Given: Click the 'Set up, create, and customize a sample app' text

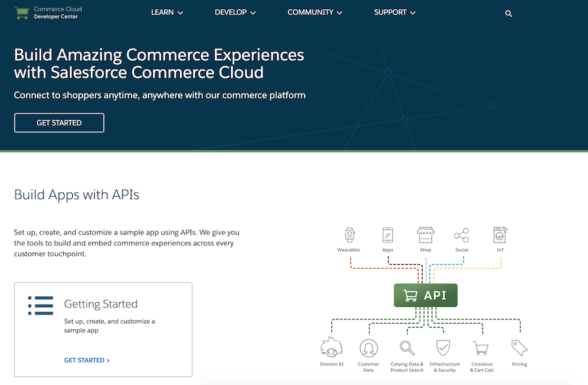Looking at the screenshot, I should coord(110,326).
